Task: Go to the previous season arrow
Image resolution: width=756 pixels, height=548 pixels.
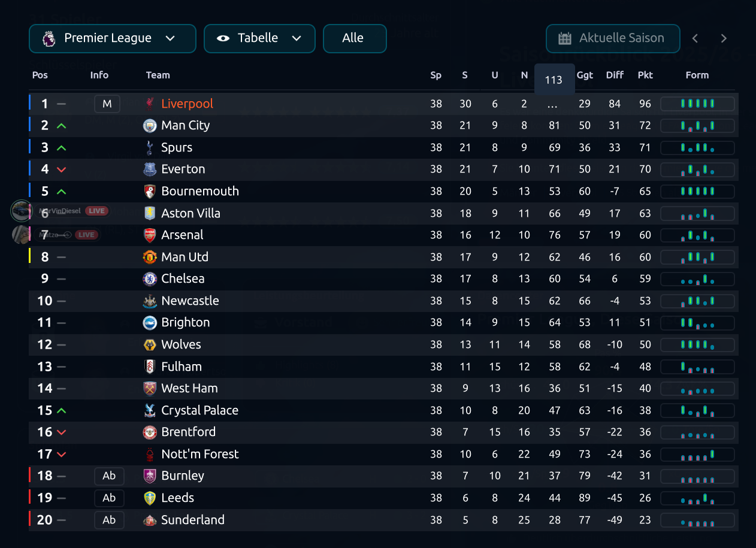Action: [695, 38]
